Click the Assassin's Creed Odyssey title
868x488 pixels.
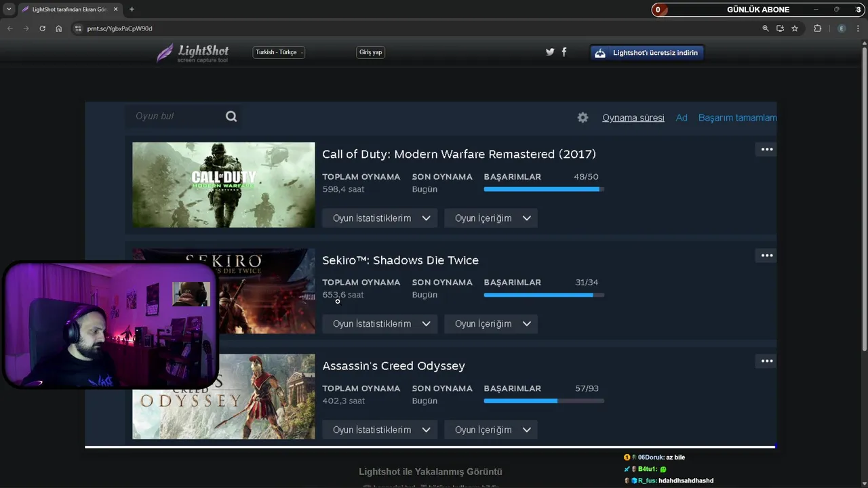click(x=393, y=366)
